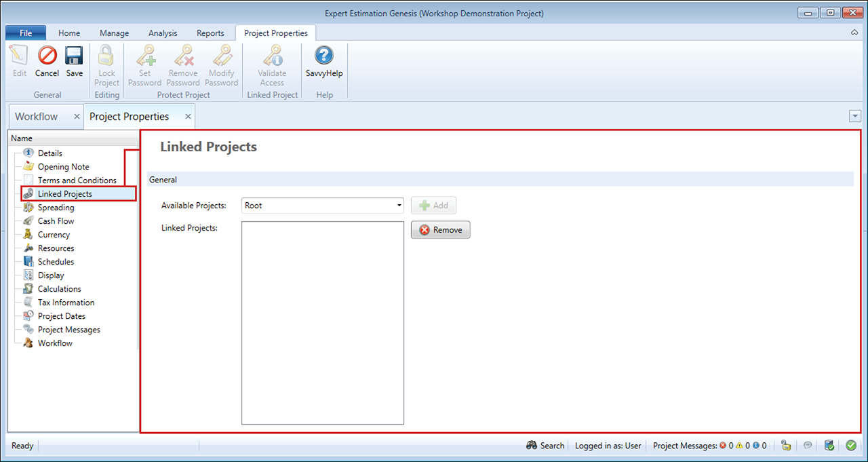Close the Project Properties tab

(x=188, y=117)
